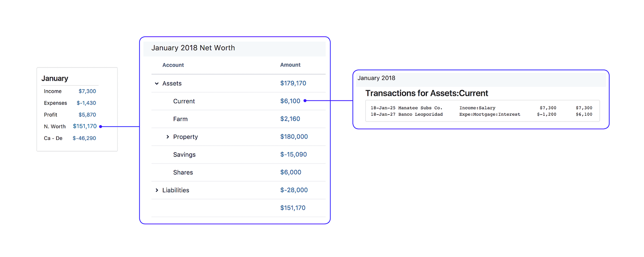644x257 pixels.
Task: Click the Account column header
Action: [173, 65]
